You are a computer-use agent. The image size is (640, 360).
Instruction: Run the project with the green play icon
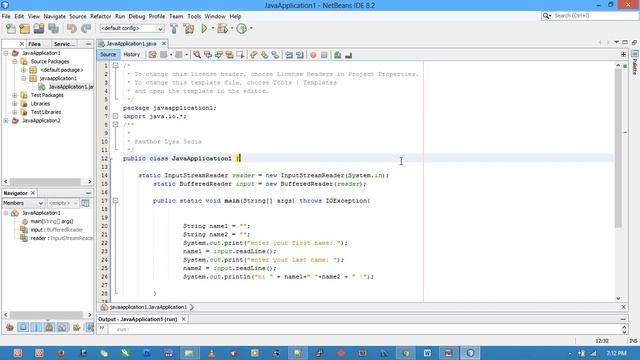(204, 29)
